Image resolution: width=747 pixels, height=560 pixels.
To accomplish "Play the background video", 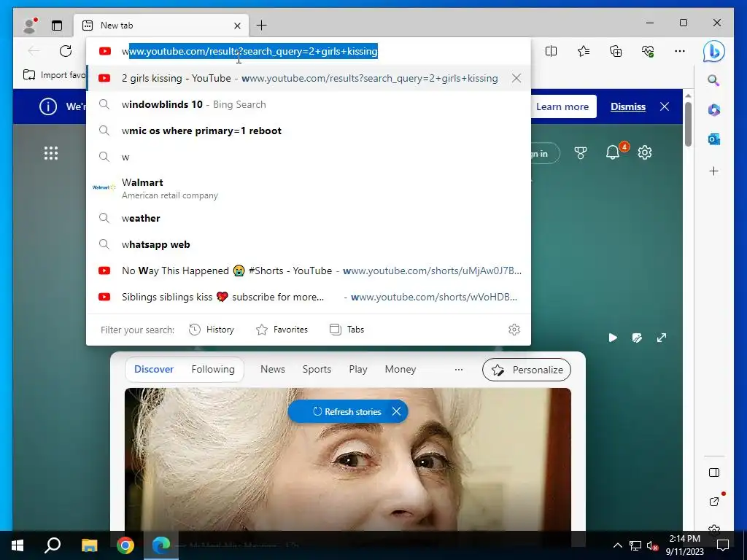I will pos(613,338).
